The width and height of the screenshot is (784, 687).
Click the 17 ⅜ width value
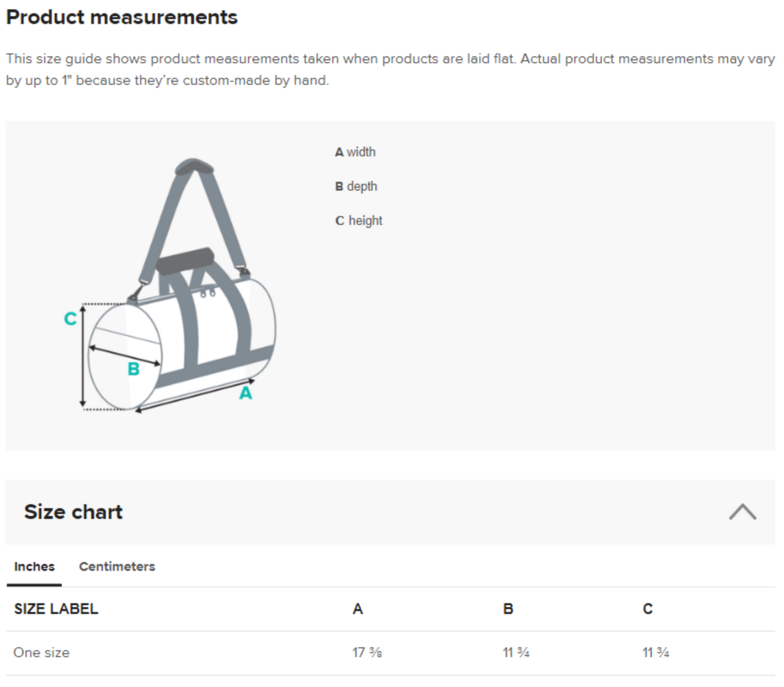pos(367,652)
